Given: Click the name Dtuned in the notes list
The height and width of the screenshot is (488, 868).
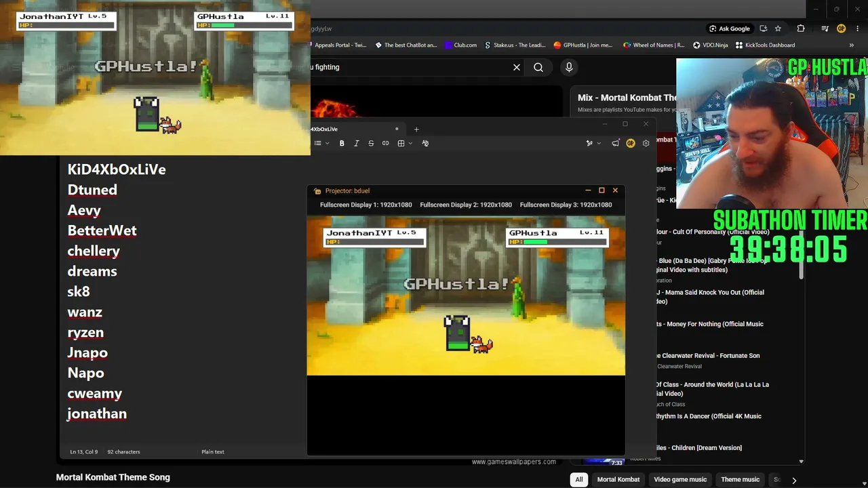Looking at the screenshot, I should [92, 190].
